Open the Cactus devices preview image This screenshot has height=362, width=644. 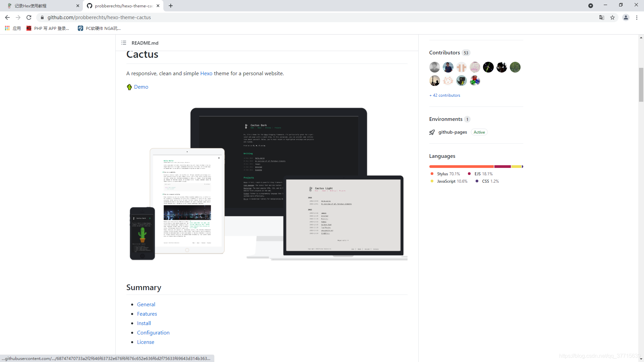pyautogui.click(x=267, y=184)
